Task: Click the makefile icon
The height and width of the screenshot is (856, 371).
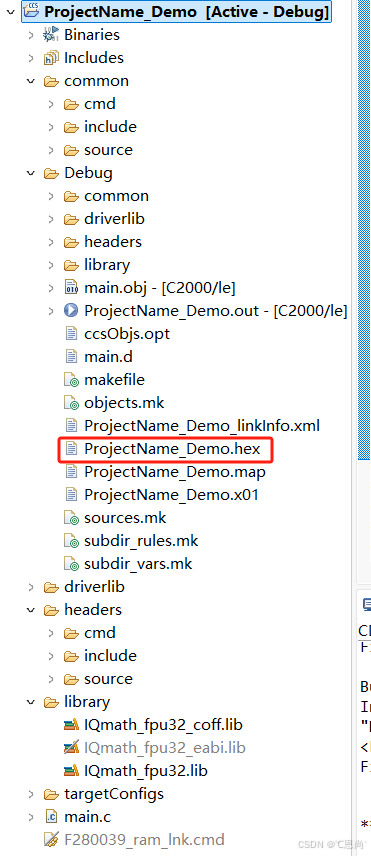Action: pos(71,379)
